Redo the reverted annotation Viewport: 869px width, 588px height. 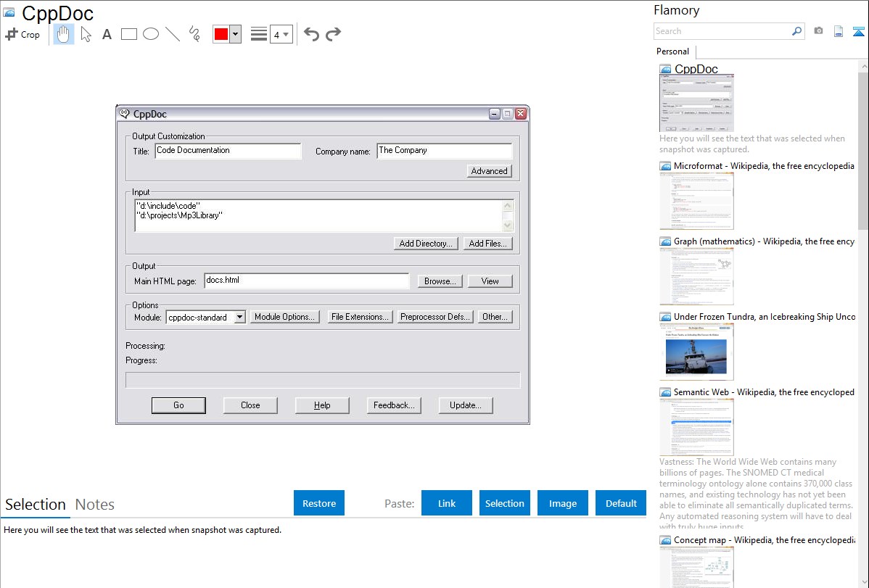pyautogui.click(x=333, y=34)
